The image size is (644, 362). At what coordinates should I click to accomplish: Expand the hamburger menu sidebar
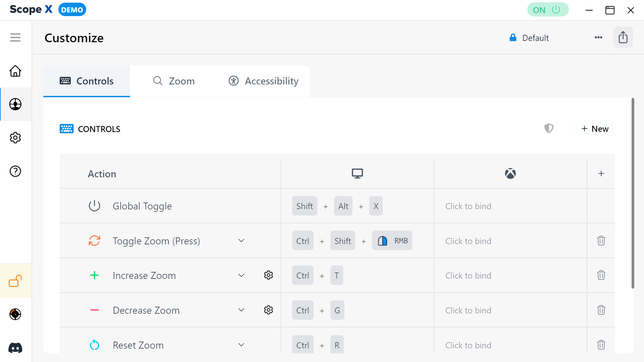click(15, 38)
